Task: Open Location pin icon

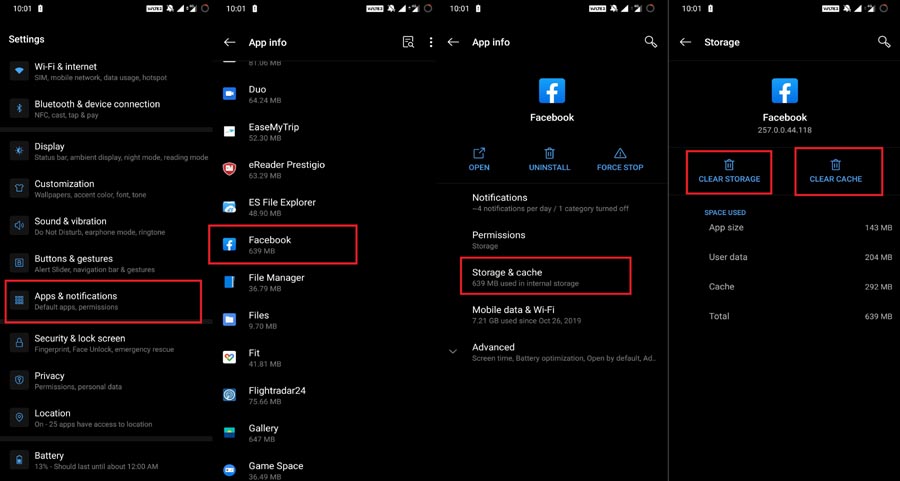Action: [19, 418]
